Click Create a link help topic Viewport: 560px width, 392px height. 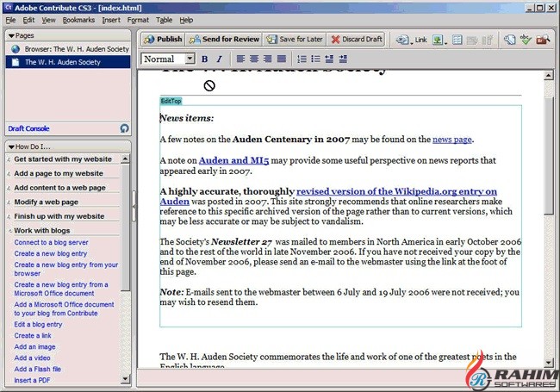(x=33, y=336)
